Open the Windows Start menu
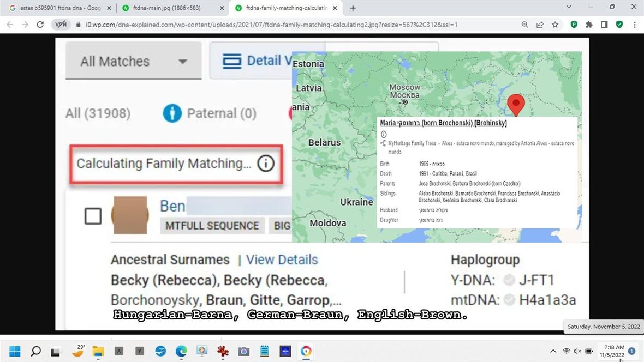The width and height of the screenshot is (644, 362). point(15,351)
